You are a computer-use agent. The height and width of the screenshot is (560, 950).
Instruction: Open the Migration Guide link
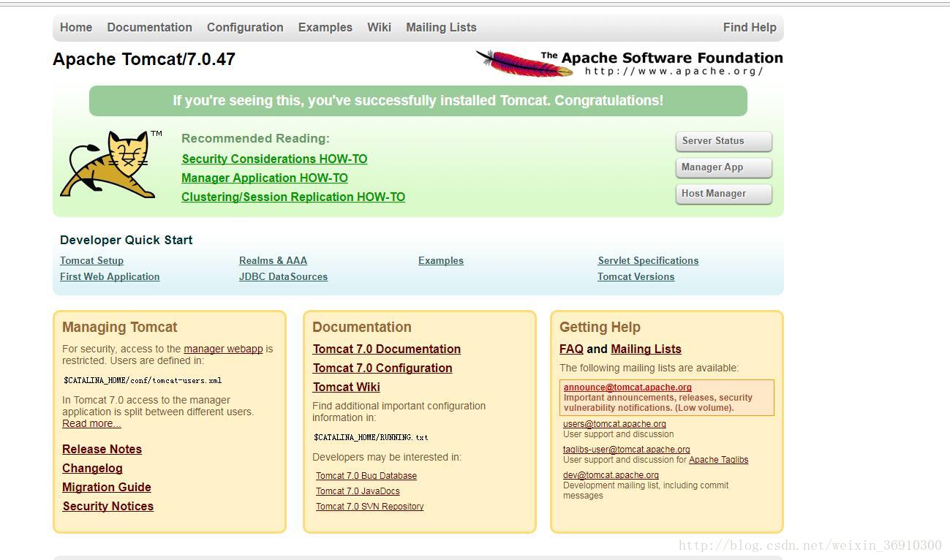107,487
